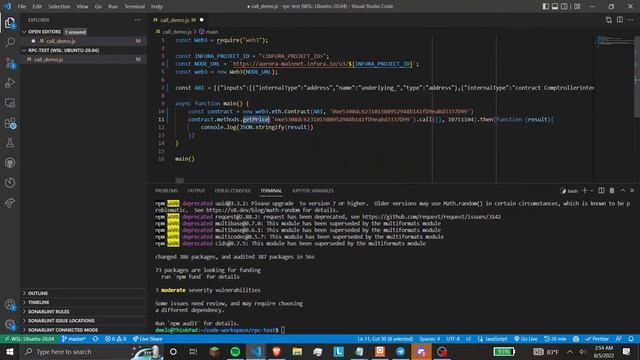This screenshot has width=640, height=360.
Task: Switch to the Jupyter Variables tab
Action: 313,191
